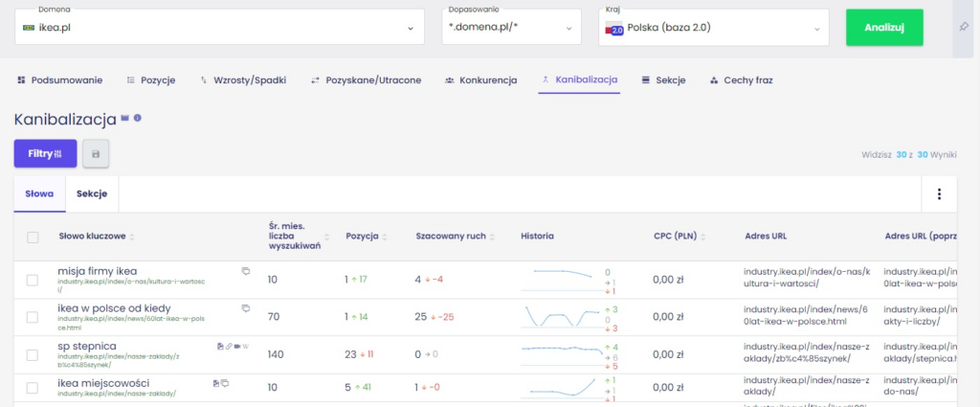Click history sparkline for 'ikea miejscowości'
980x407 pixels.
(561, 386)
